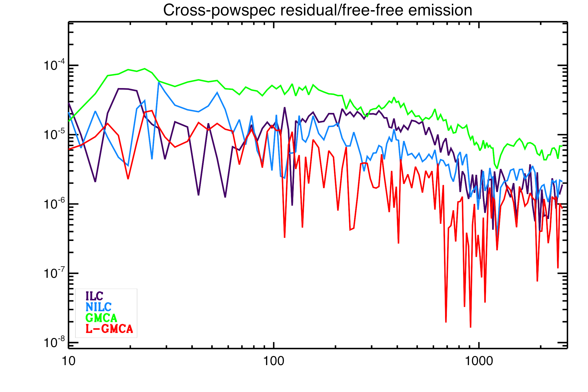Screen dimensions: 588x392
Task: Click the ILC legend entry
Action: 94,296
